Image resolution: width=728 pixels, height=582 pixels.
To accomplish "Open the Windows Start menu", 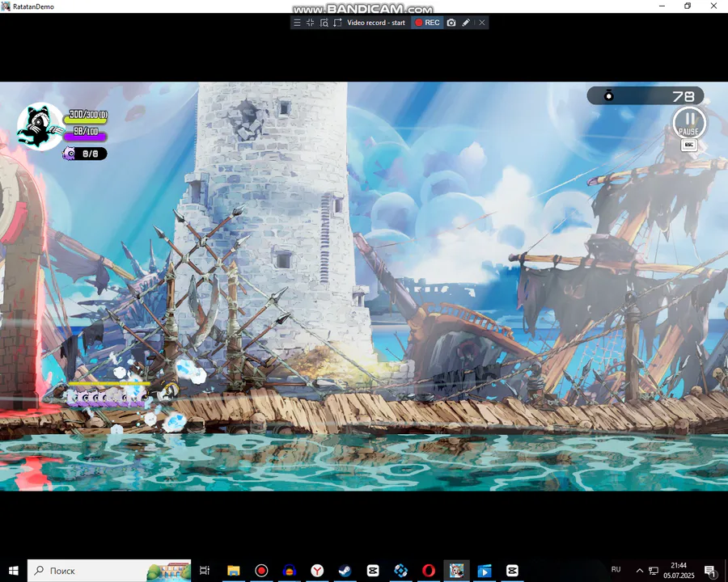I will (x=14, y=571).
